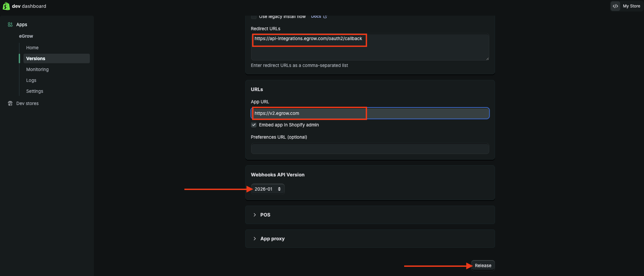
Task: Navigate to the eGrow Home page
Action: tap(32, 48)
